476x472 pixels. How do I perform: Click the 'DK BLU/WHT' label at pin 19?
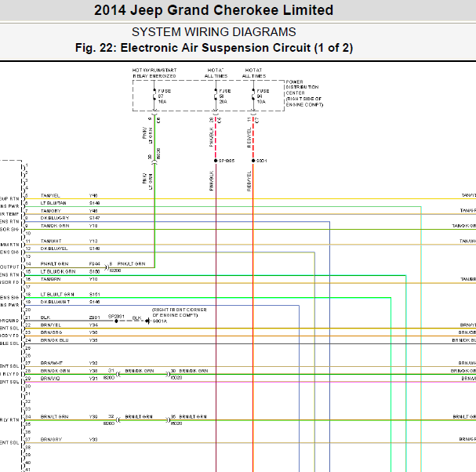[55, 302]
